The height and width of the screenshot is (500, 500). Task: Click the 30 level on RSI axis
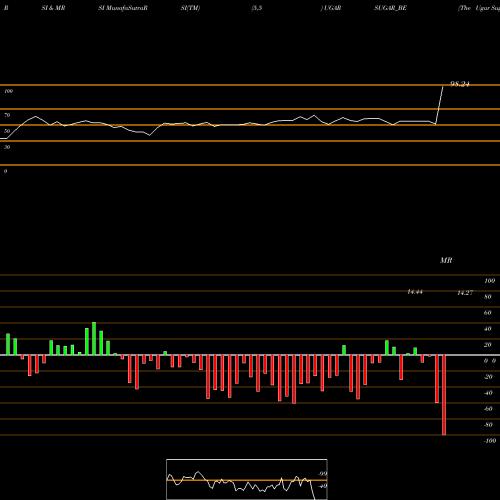7,147
